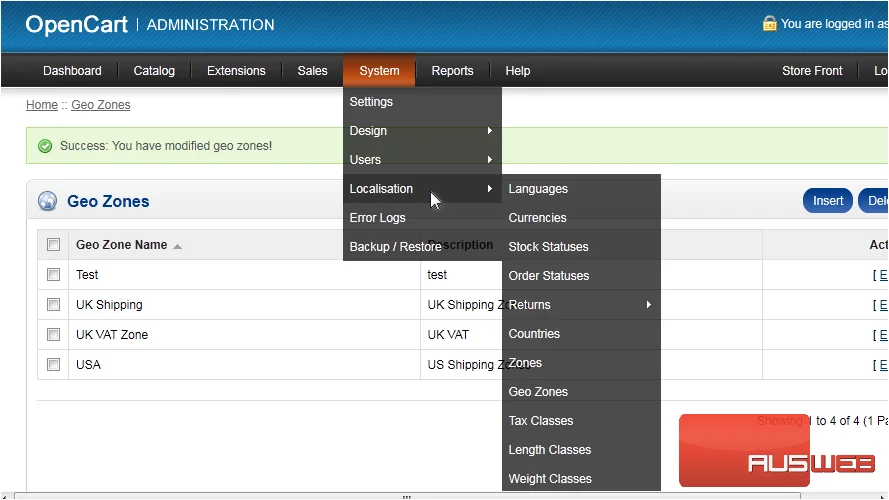Viewport: 889px width, 500px height.
Task: Open the Help menu
Action: point(518,71)
